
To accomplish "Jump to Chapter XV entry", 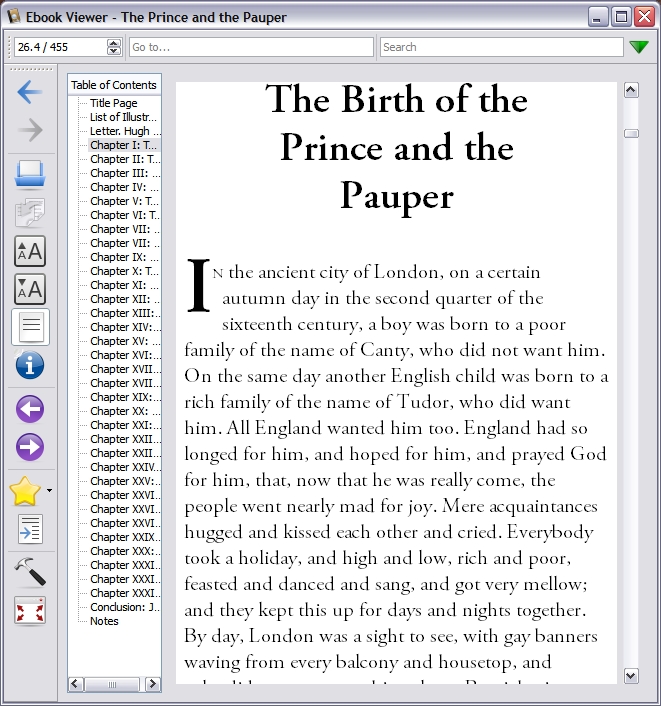I will click(125, 341).
